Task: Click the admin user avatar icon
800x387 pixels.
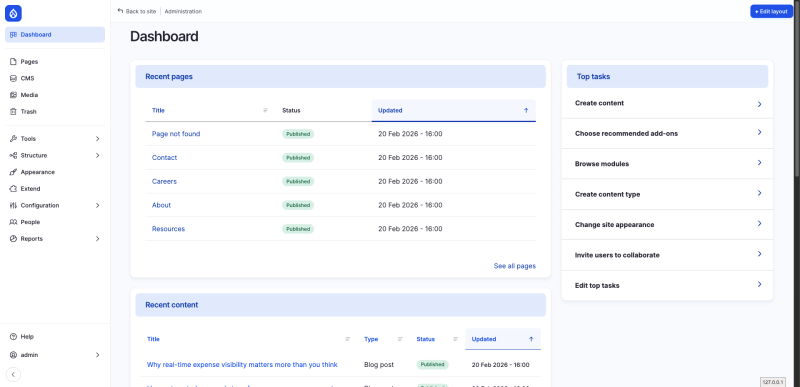Action: [x=13, y=355]
